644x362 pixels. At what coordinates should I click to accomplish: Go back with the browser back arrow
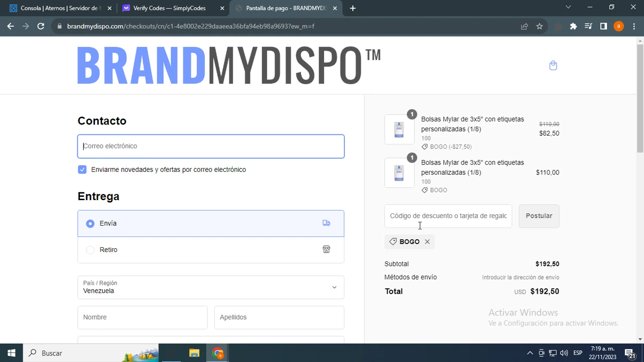10,26
